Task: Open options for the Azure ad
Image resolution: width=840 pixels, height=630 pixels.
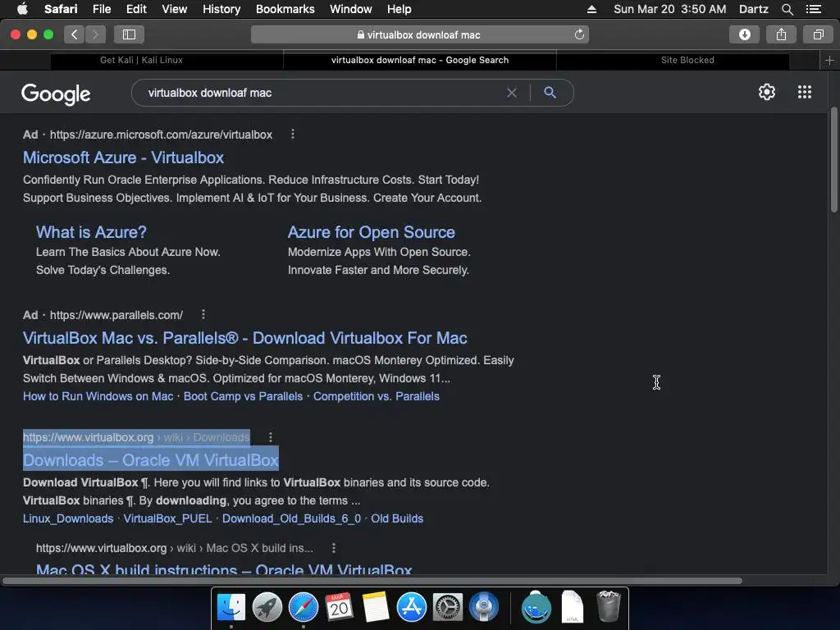Action: point(293,135)
